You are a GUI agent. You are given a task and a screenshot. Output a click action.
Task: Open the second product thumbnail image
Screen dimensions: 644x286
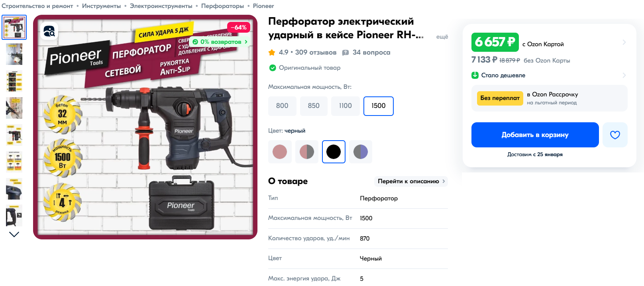coord(14,54)
